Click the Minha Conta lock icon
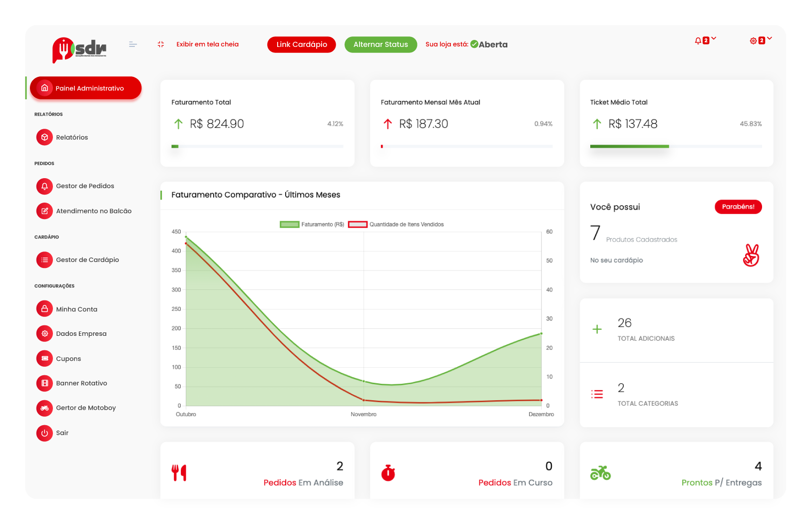 (x=44, y=309)
